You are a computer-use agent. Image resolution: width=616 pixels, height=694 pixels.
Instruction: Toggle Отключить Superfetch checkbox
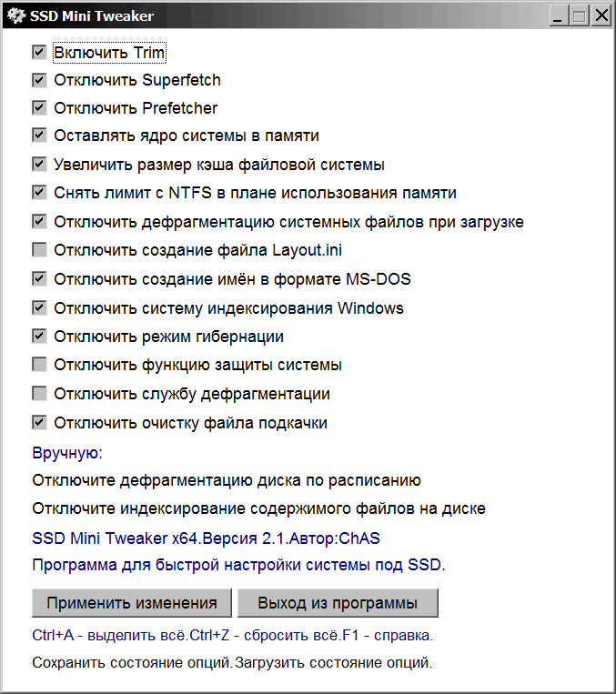(39, 80)
